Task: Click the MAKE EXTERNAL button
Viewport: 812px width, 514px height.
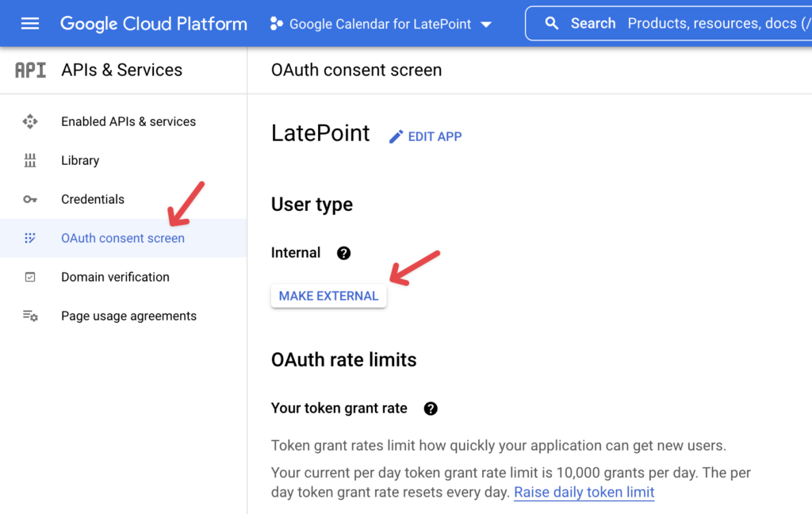Action: [328, 295]
